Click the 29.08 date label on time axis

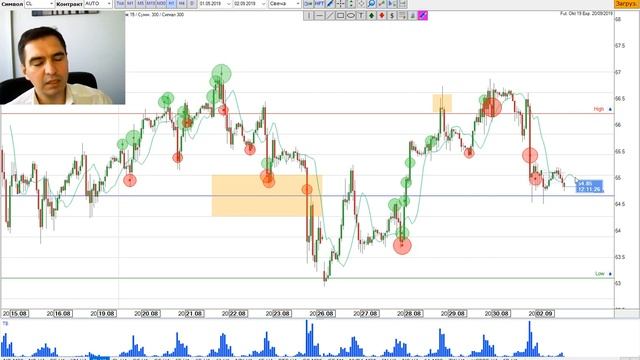(x=457, y=313)
